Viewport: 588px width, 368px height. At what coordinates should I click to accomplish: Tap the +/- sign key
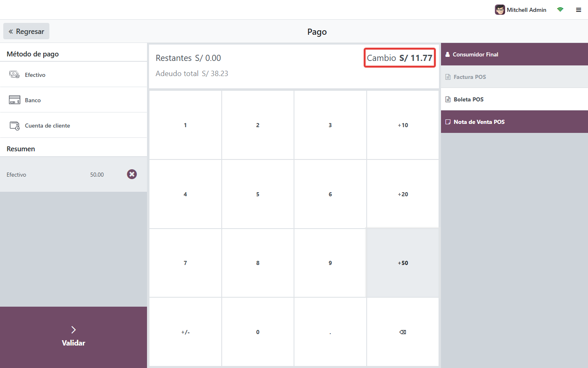coord(185,332)
